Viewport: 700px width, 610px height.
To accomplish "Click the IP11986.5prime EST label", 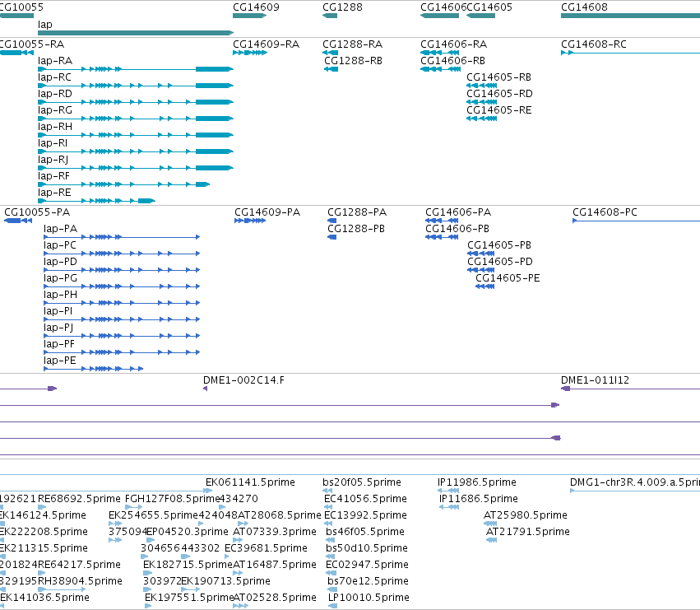I will [477, 482].
